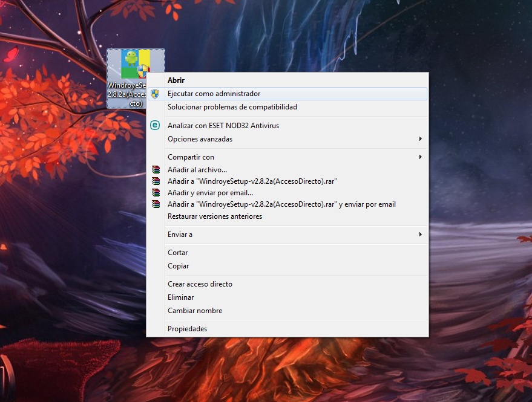
Task: Choose Analizar con ESET NOD32 Antivirus
Action: click(x=223, y=125)
